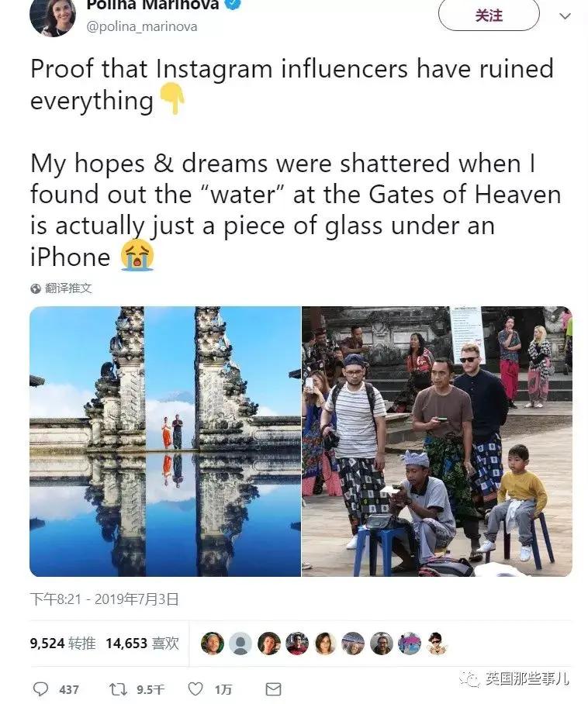588x704 pixels.
Task: Like the tweet with heart icon
Action: point(195,688)
